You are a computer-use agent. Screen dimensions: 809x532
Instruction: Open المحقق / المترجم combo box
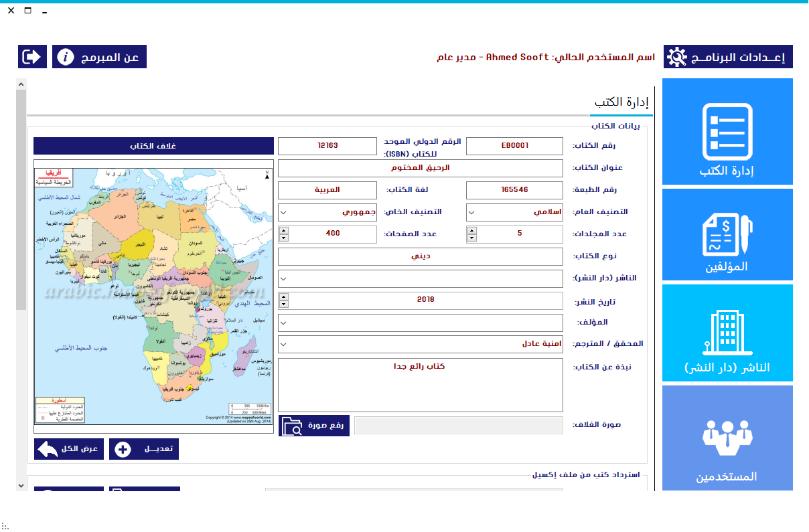[421, 345]
